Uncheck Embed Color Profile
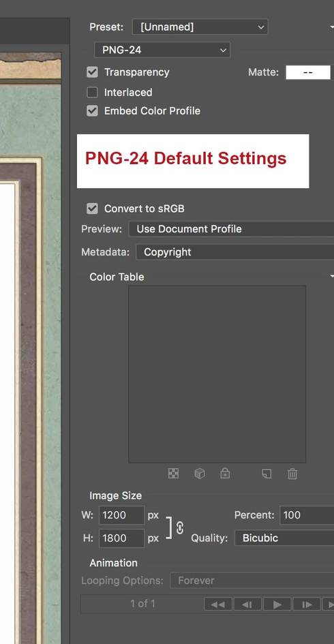Viewport: 334px width, 644px height. pos(93,111)
